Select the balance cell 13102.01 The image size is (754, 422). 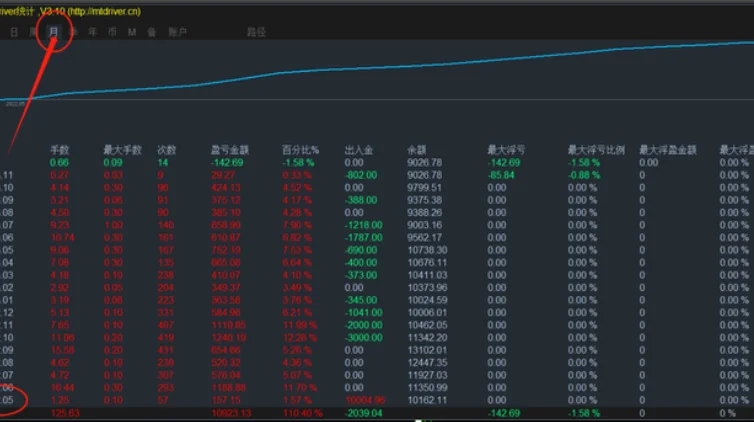(427, 350)
